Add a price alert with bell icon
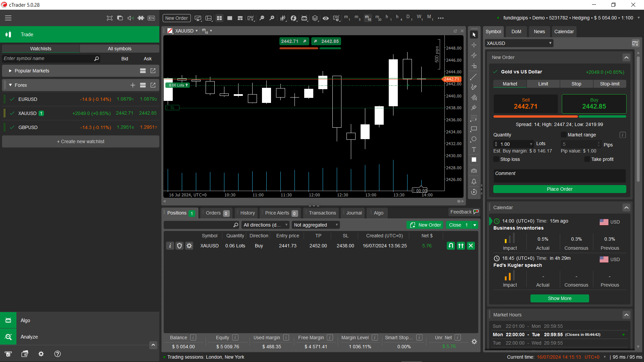Viewport: 644px width, 362px height. tap(474, 181)
